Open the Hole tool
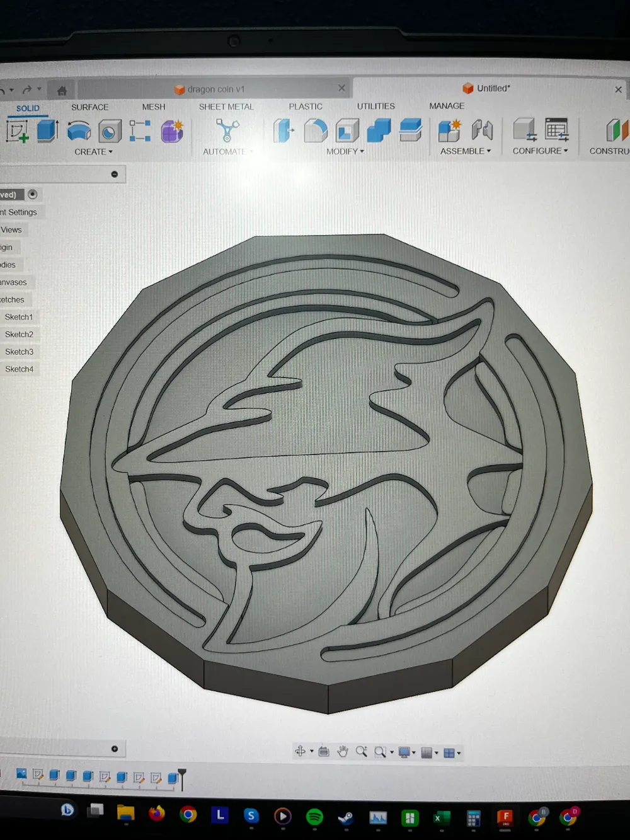 click(109, 130)
